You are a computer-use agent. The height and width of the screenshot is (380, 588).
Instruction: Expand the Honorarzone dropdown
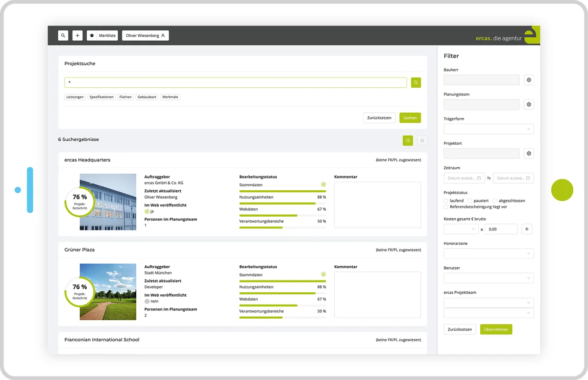click(489, 253)
